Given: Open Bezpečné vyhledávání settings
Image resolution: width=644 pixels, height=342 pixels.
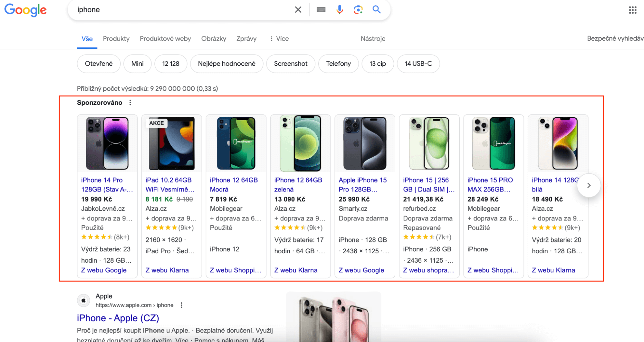Looking at the screenshot, I should tap(615, 38).
